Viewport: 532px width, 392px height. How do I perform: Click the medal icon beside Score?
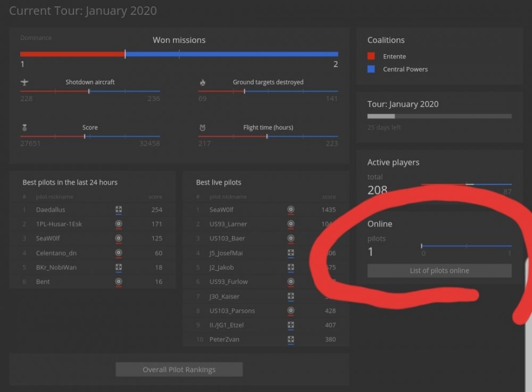point(24,128)
